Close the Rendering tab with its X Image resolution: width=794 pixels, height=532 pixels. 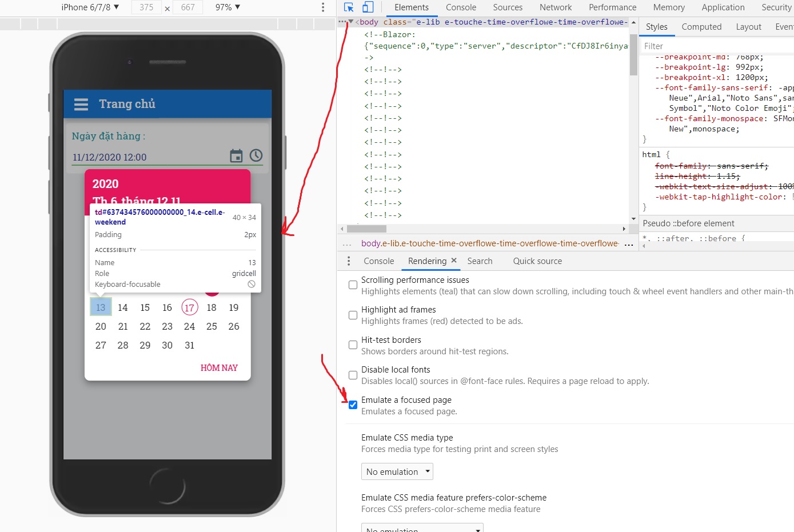tap(454, 261)
